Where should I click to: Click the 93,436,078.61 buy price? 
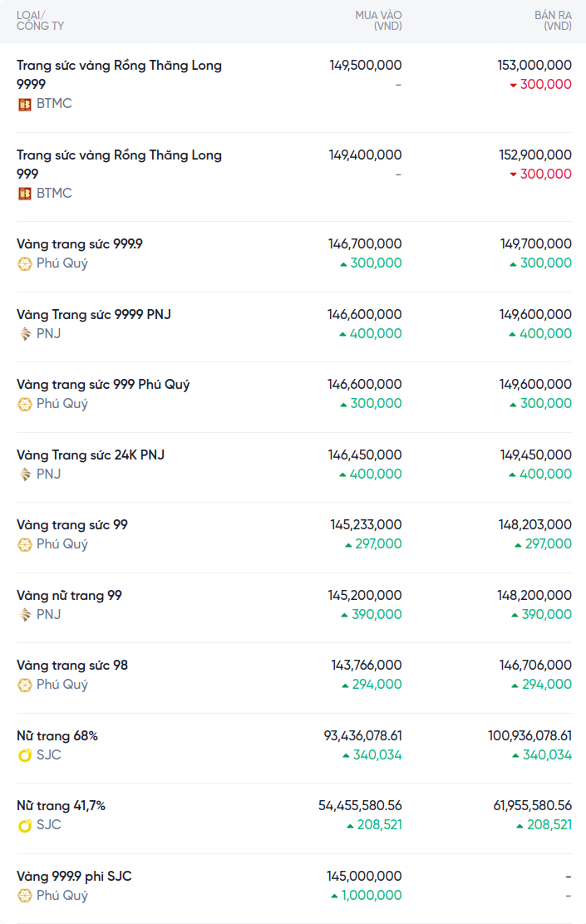click(x=362, y=735)
